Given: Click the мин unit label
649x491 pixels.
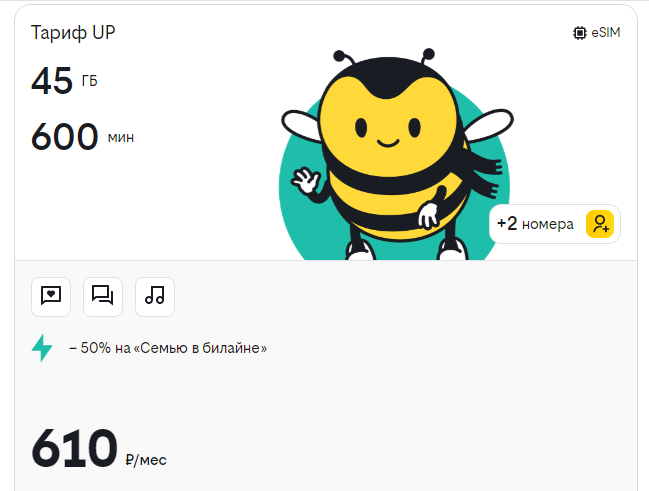Looking at the screenshot, I should pyautogui.click(x=121, y=137).
